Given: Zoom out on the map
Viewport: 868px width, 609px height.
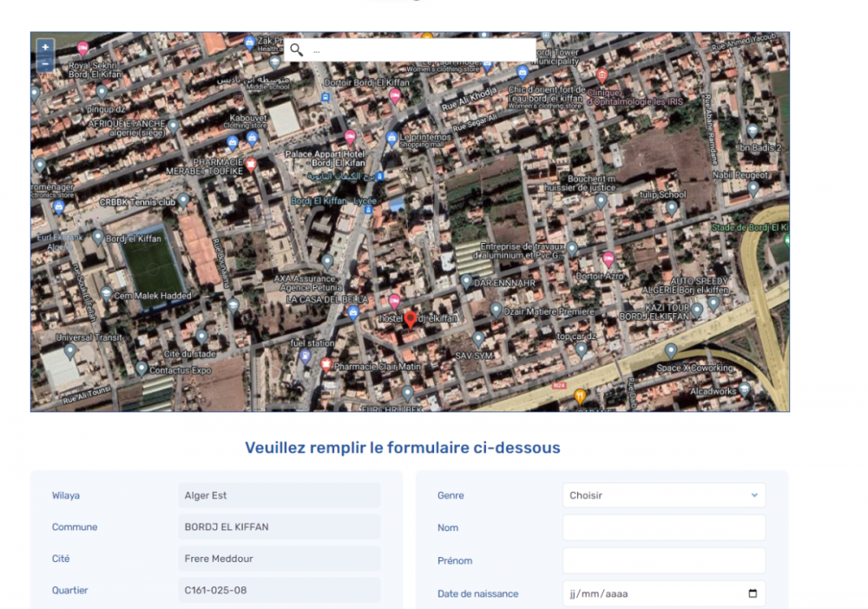Looking at the screenshot, I should pyautogui.click(x=45, y=64).
